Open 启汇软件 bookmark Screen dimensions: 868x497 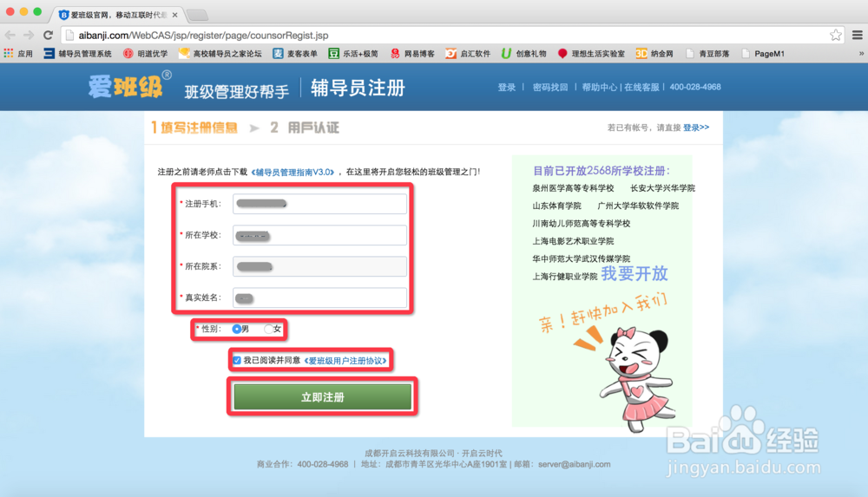coord(469,54)
